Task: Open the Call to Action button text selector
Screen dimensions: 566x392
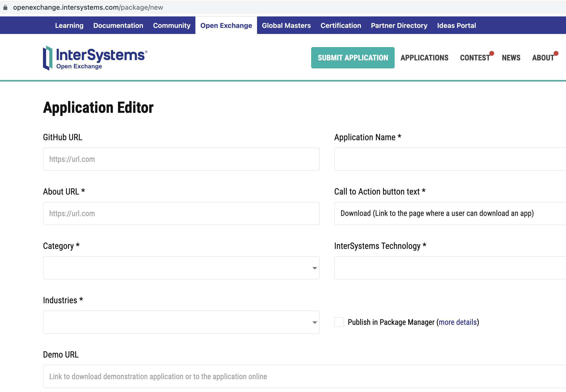Action: pyautogui.click(x=450, y=213)
